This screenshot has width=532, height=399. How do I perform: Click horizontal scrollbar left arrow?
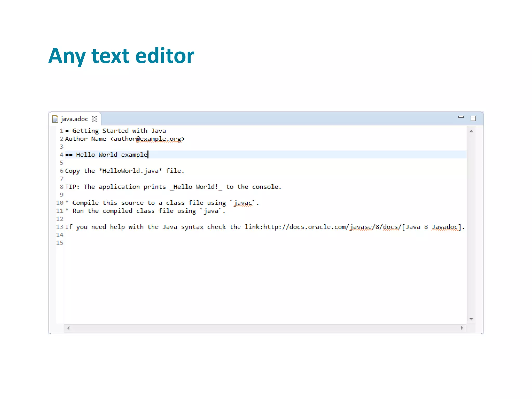pos(68,328)
